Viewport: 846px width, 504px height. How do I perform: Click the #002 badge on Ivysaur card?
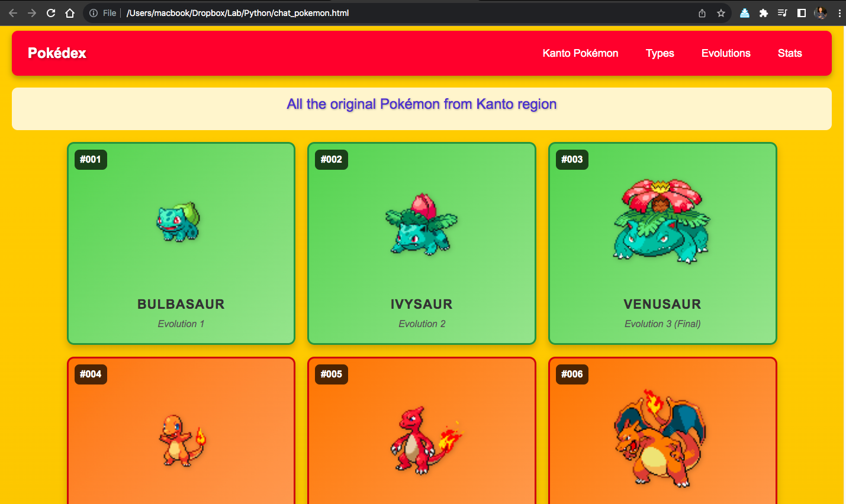pyautogui.click(x=332, y=159)
